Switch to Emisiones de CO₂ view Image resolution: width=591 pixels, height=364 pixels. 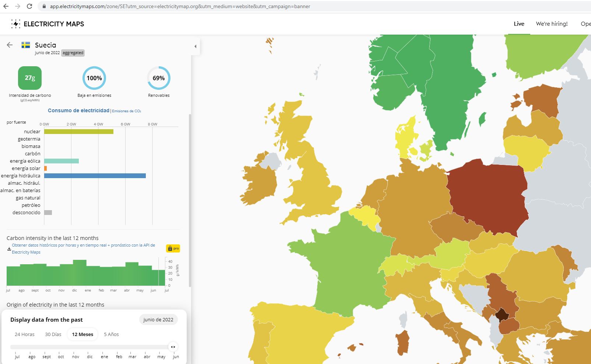click(126, 111)
